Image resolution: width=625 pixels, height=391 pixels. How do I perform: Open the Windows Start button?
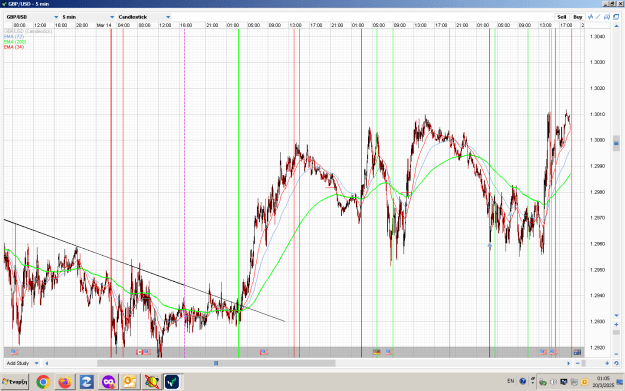coord(15,382)
